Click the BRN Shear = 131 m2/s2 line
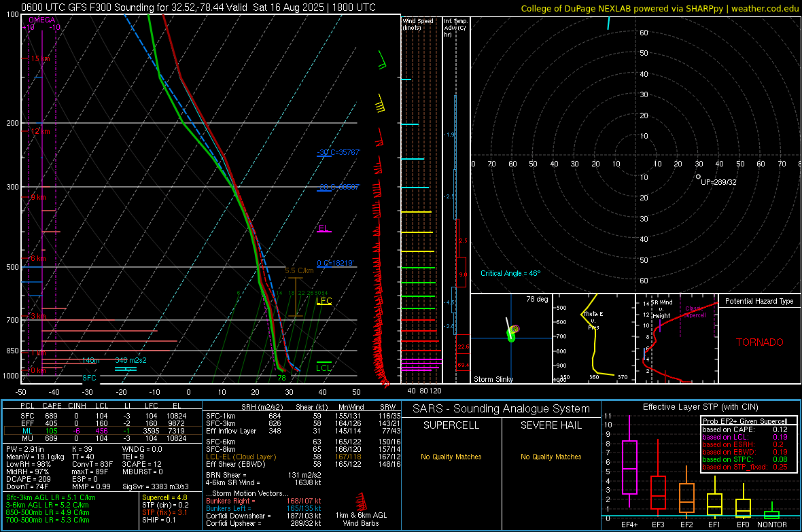Screen dimensions: 802x532 pyautogui.click(x=264, y=475)
